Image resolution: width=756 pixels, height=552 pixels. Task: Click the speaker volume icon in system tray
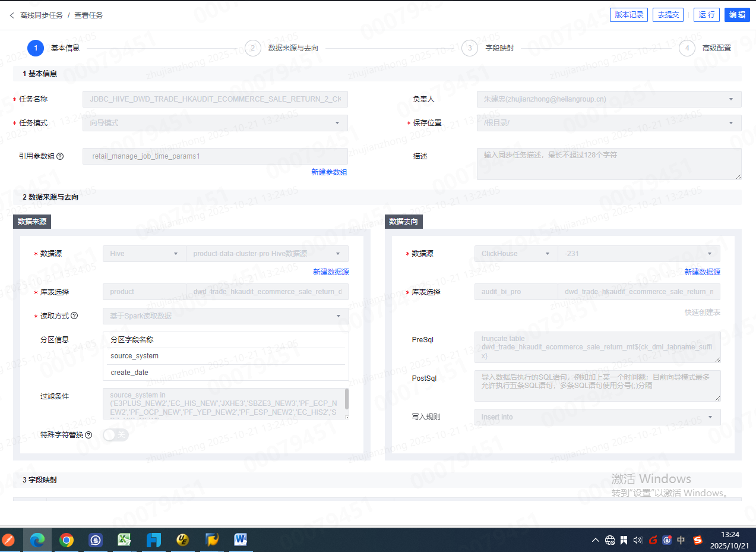638,540
